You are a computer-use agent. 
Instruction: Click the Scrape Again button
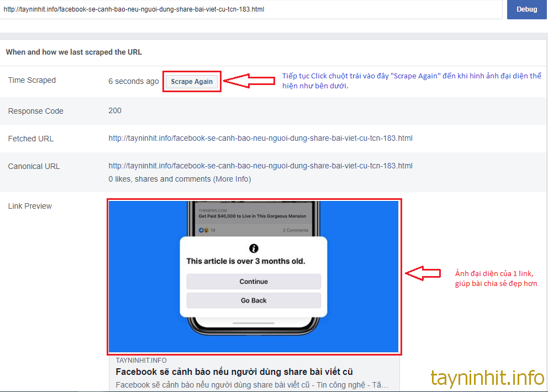(192, 82)
